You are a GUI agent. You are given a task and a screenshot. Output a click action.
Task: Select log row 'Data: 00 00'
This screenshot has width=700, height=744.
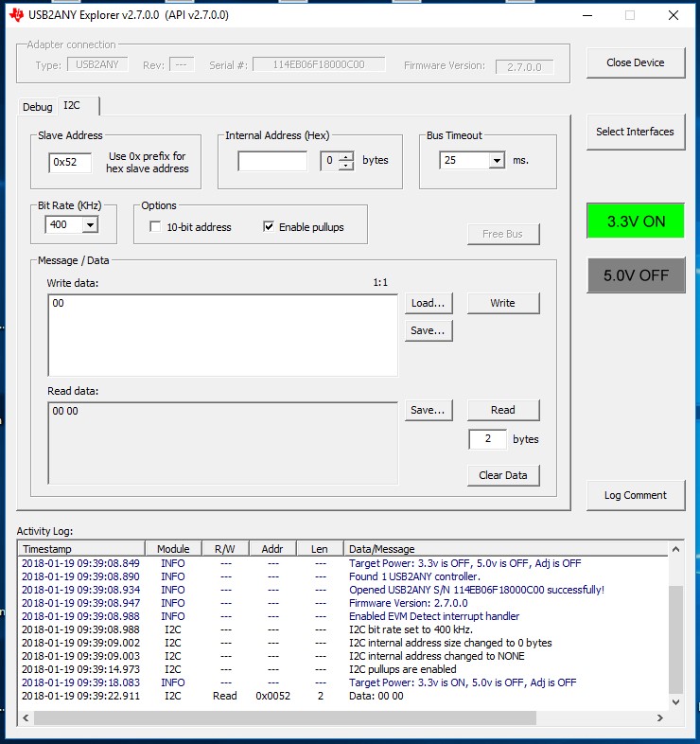tap(343, 696)
